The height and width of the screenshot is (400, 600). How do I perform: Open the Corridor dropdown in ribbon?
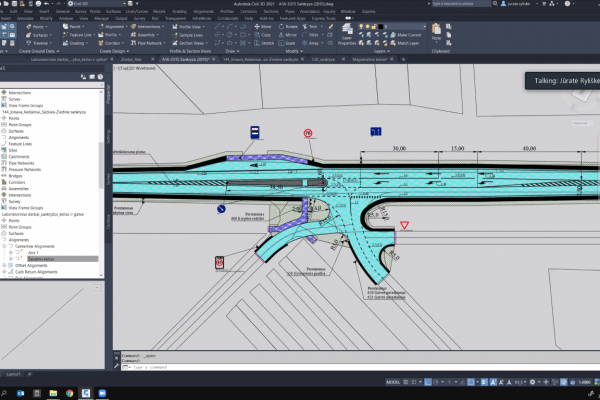[x=111, y=43]
